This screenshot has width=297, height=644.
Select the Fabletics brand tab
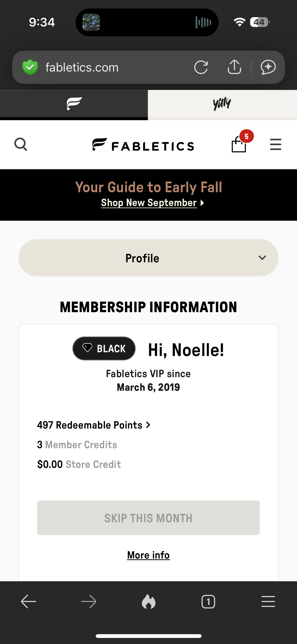[x=74, y=104]
